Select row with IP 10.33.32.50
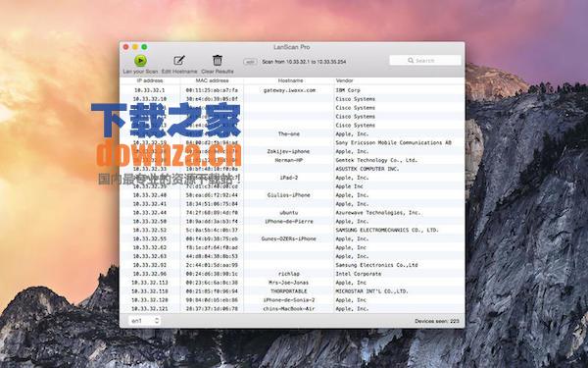The height and width of the screenshot is (368, 588). (x=292, y=221)
